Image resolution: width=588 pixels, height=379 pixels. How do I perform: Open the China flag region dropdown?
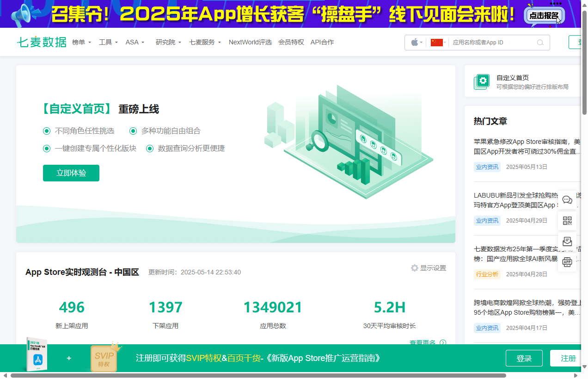(x=437, y=43)
